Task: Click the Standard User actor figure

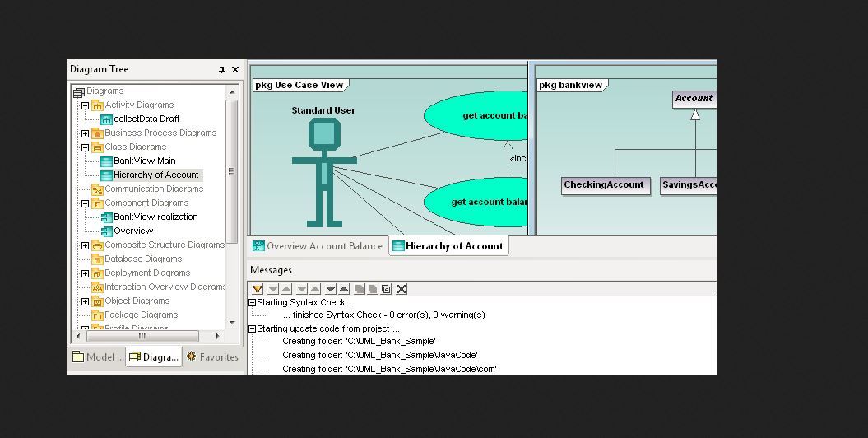Action: point(324,172)
